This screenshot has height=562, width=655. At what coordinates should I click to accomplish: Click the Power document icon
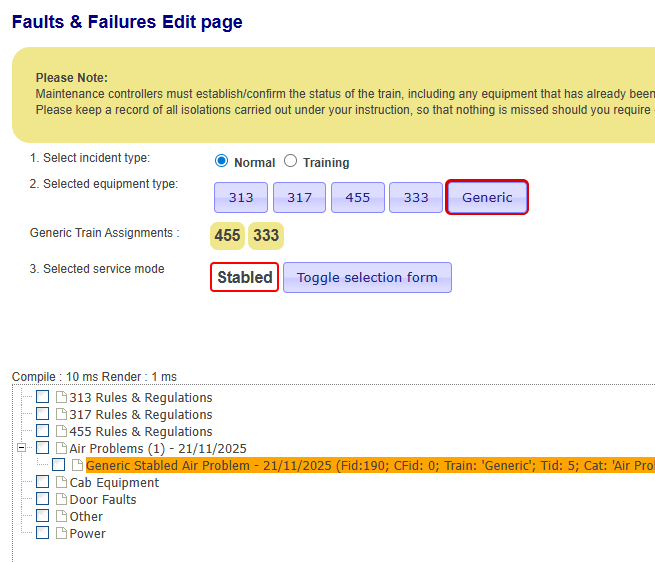click(61, 534)
